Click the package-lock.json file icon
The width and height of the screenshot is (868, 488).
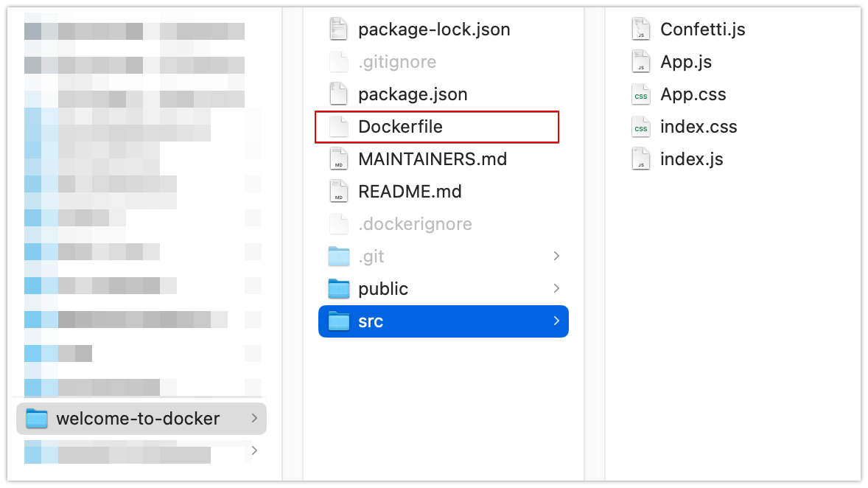click(x=338, y=29)
